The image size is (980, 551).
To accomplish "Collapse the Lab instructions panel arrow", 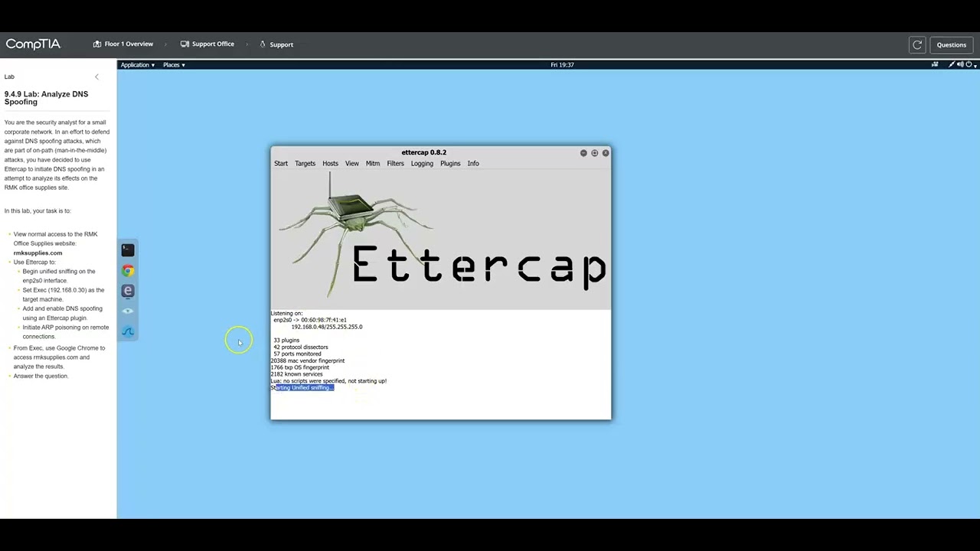I will [x=96, y=77].
